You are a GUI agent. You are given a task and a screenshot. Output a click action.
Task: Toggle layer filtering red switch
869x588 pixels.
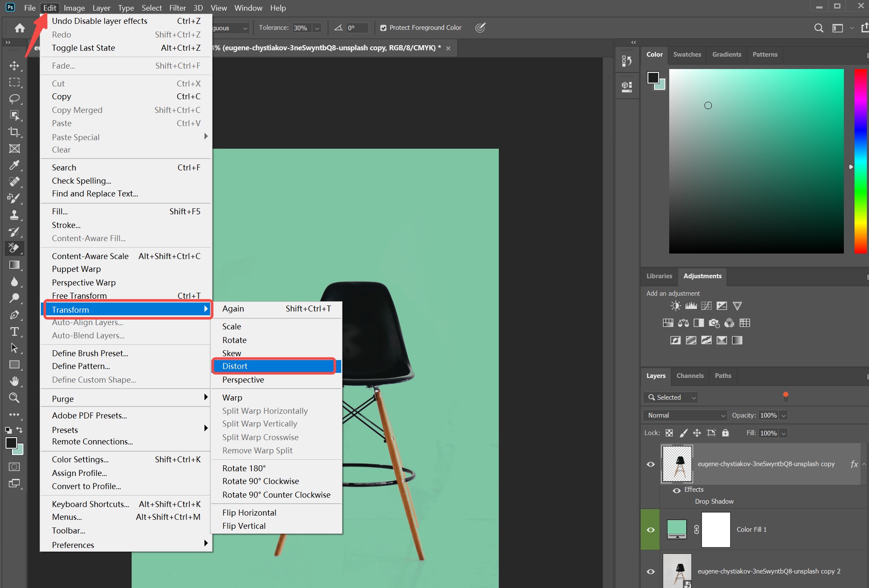(x=786, y=397)
